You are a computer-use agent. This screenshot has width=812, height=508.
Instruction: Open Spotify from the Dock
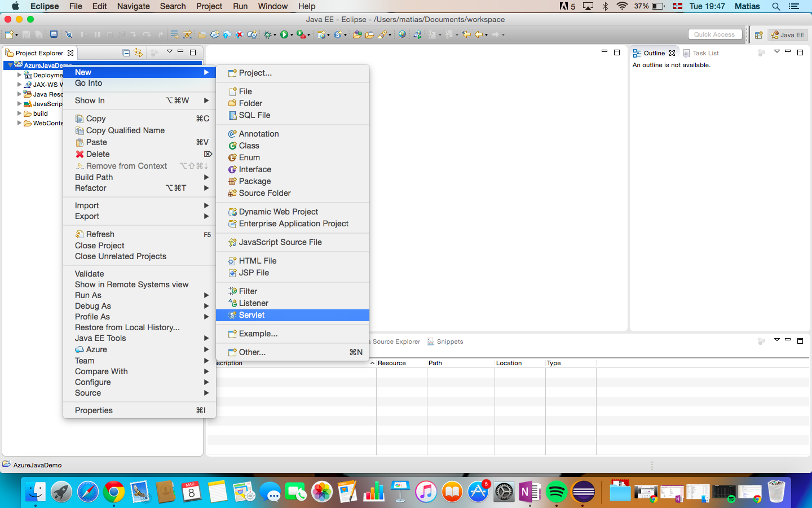tap(557, 492)
